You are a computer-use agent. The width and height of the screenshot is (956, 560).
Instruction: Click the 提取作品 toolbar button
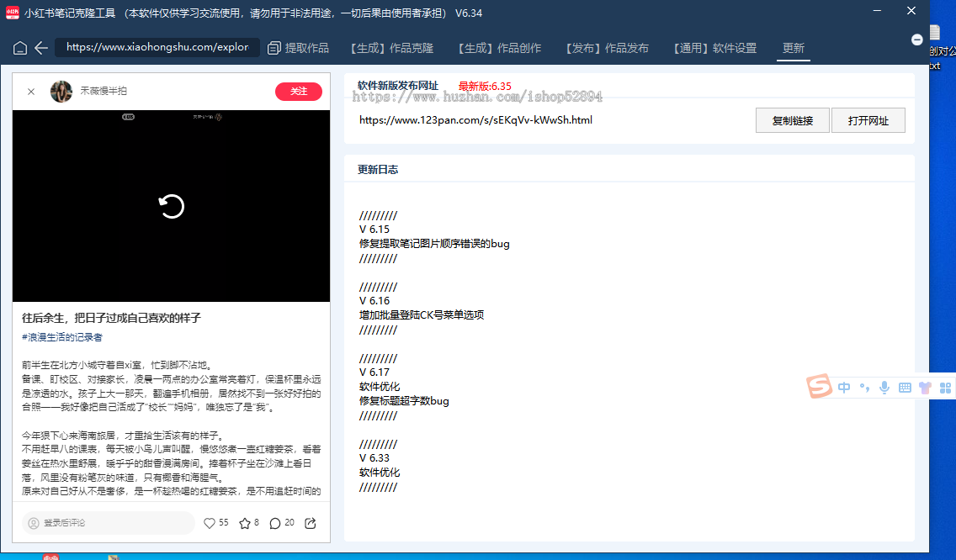coord(298,48)
